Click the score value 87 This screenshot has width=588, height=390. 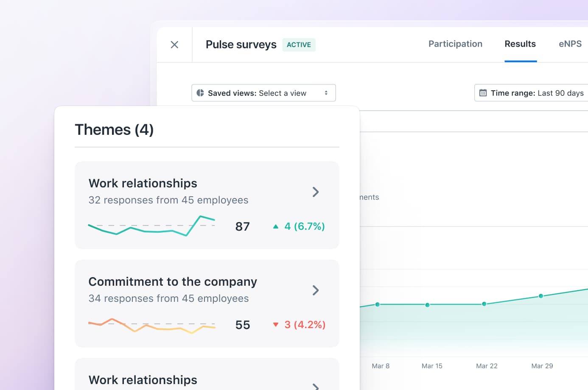[x=243, y=226]
